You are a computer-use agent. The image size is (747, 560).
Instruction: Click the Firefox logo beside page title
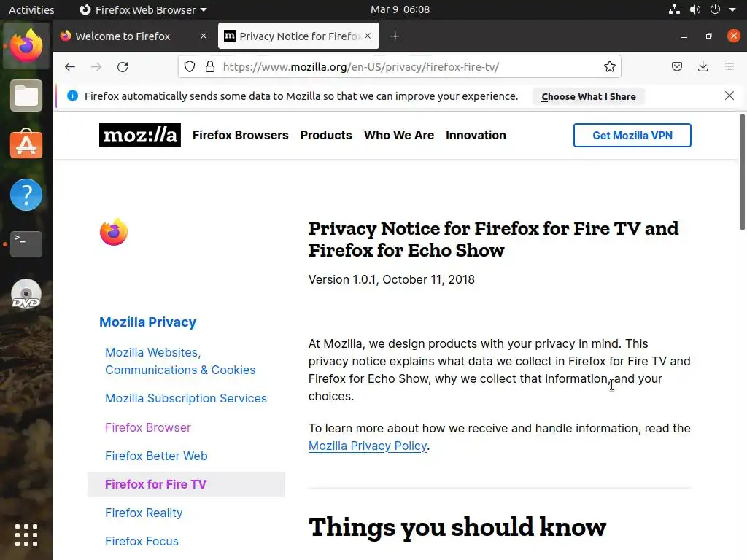tap(113, 232)
